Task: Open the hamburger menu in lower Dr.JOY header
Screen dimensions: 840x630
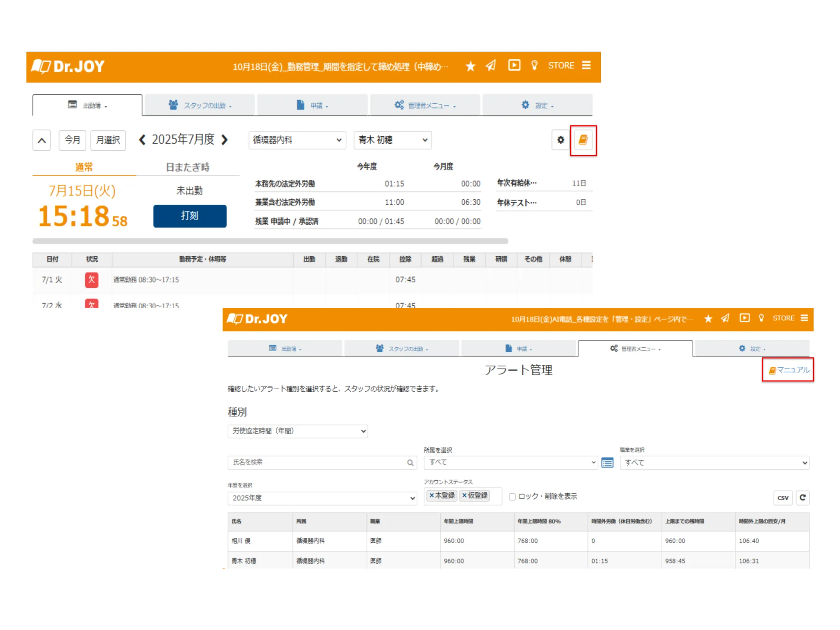Action: [x=805, y=318]
